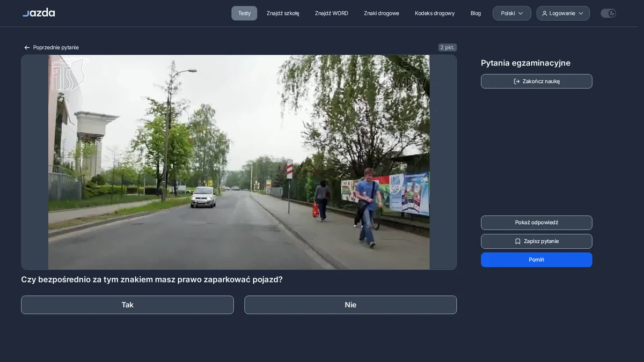This screenshot has width=644, height=362.
Task: Visit the Blog link
Action: click(475, 13)
